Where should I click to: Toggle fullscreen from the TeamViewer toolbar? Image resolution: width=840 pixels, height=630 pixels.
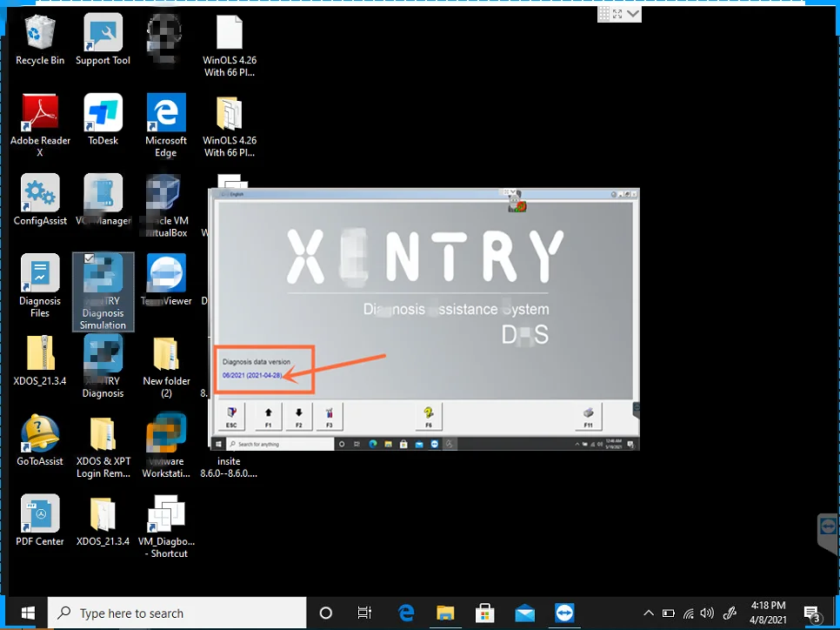(x=617, y=14)
